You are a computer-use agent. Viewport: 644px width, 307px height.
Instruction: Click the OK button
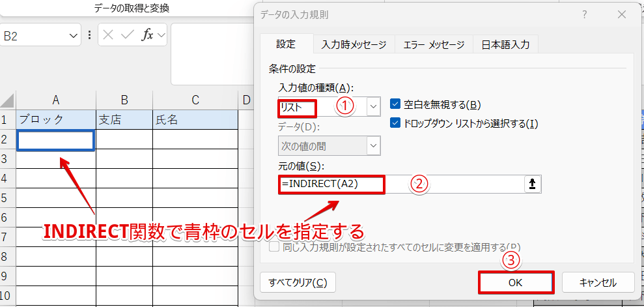point(516,282)
